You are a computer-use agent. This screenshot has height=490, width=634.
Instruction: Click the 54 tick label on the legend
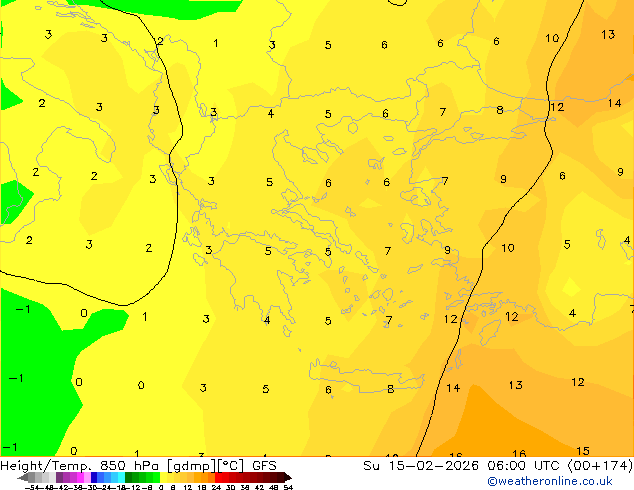pyautogui.click(x=288, y=488)
